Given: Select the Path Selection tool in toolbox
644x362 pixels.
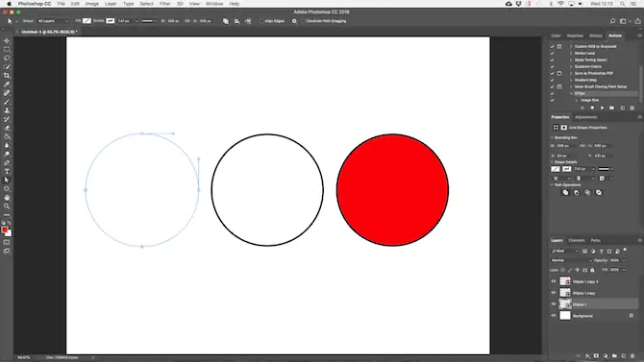Looking at the screenshot, I should click(x=7, y=181).
